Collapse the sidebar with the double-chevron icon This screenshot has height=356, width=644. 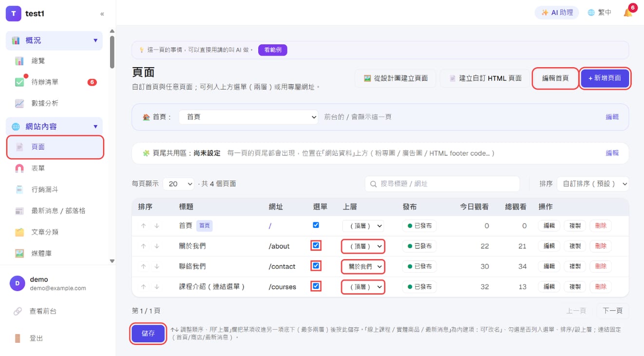point(102,14)
